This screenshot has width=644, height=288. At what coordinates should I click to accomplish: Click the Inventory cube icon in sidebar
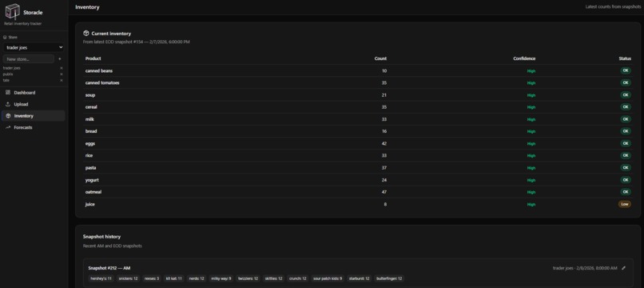[x=8, y=116]
